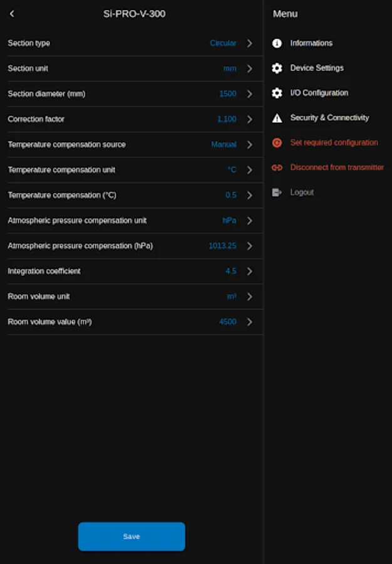Click the Logout icon

pyautogui.click(x=277, y=192)
